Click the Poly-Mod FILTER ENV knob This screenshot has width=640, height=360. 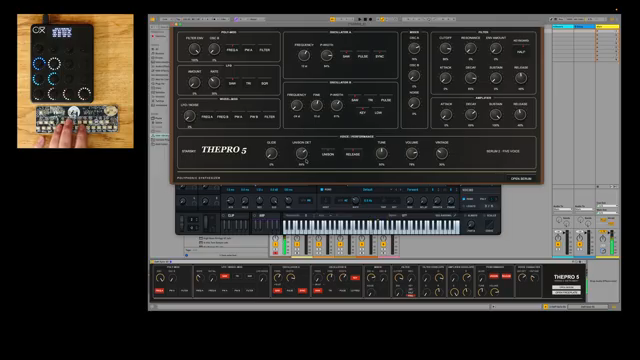(194, 49)
